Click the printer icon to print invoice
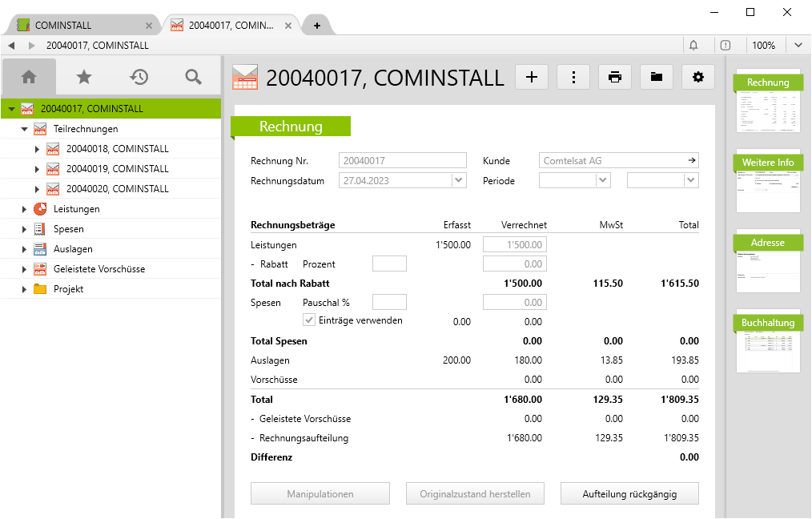The image size is (812, 519). pyautogui.click(x=615, y=77)
